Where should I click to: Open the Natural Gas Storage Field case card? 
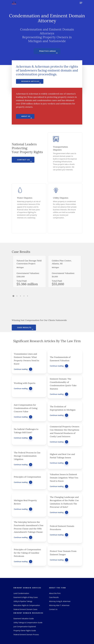pos(29,271)
